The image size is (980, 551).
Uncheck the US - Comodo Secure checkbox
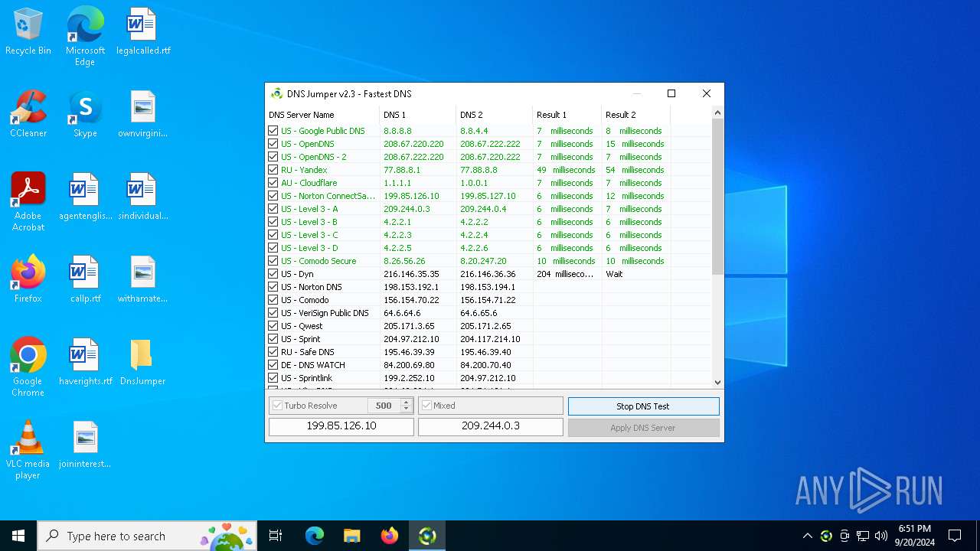tap(273, 261)
